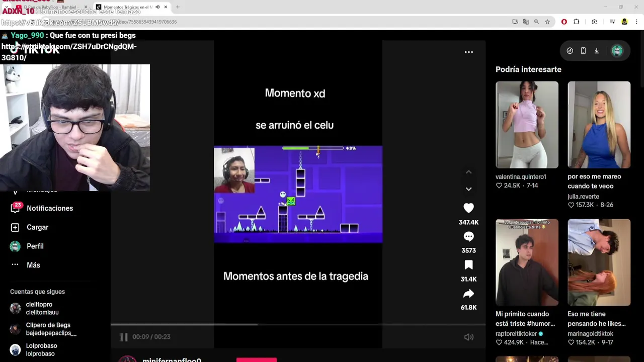Image resolution: width=644 pixels, height=362 pixels.
Task: Go to previous video with up chevron
Action: [468, 172]
